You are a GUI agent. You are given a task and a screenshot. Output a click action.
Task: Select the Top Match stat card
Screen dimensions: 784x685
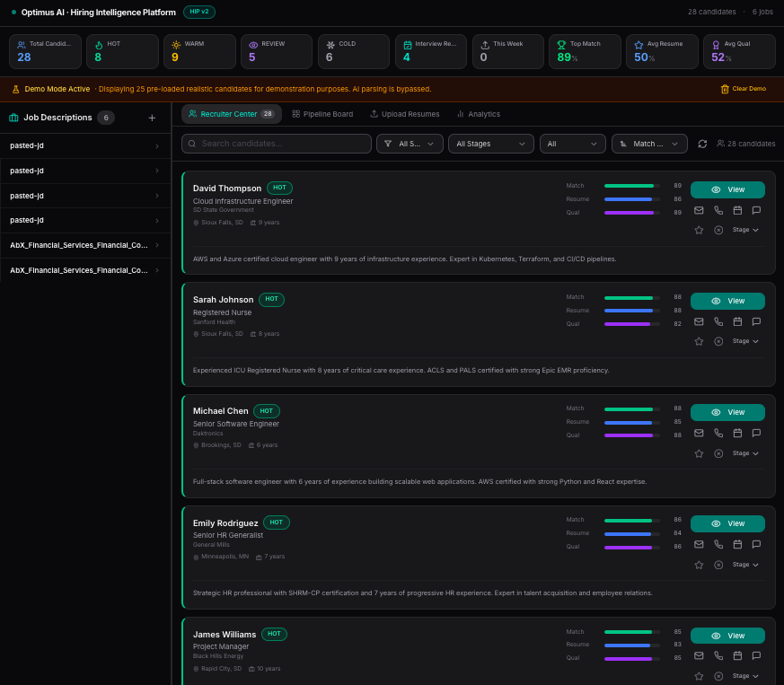tap(585, 51)
